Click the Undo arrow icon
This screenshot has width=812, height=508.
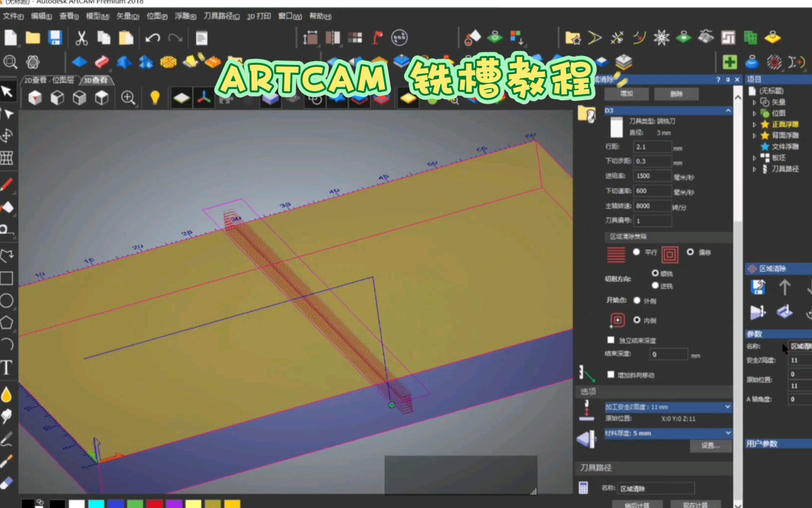tap(153, 38)
